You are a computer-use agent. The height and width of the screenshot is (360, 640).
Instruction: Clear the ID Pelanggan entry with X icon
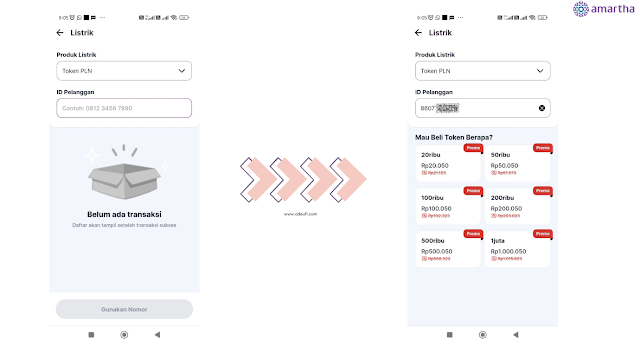tap(542, 108)
